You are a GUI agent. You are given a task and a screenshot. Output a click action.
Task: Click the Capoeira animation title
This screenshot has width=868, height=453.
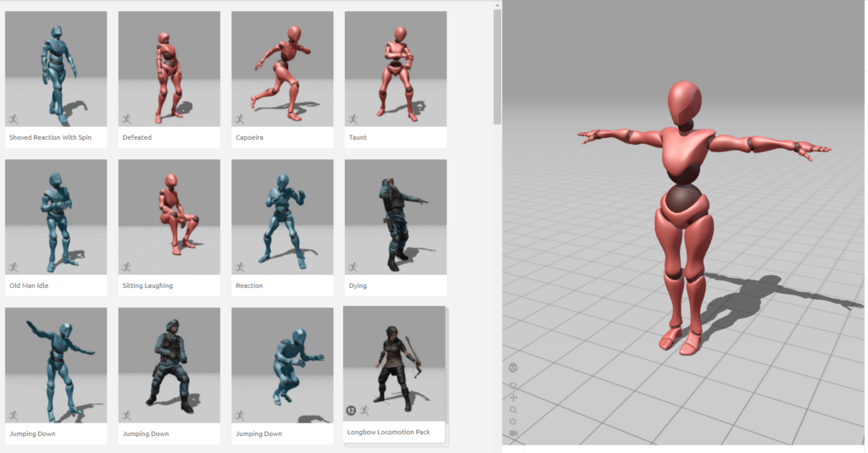click(250, 137)
